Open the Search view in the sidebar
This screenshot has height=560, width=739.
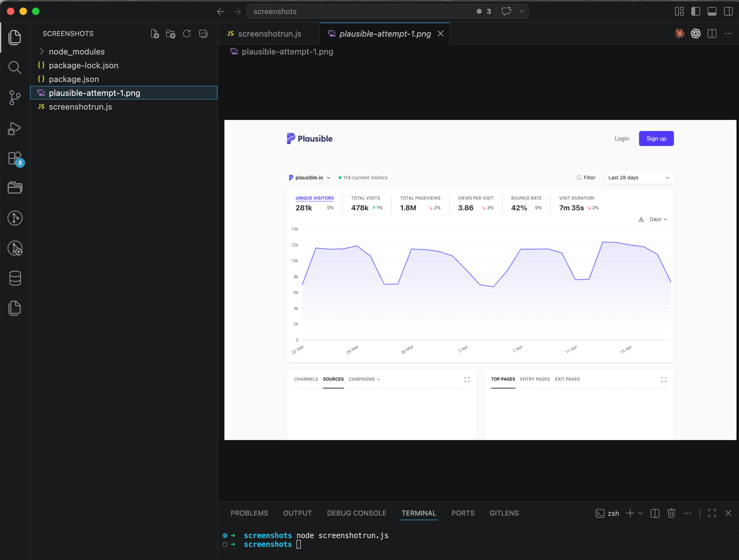click(15, 68)
